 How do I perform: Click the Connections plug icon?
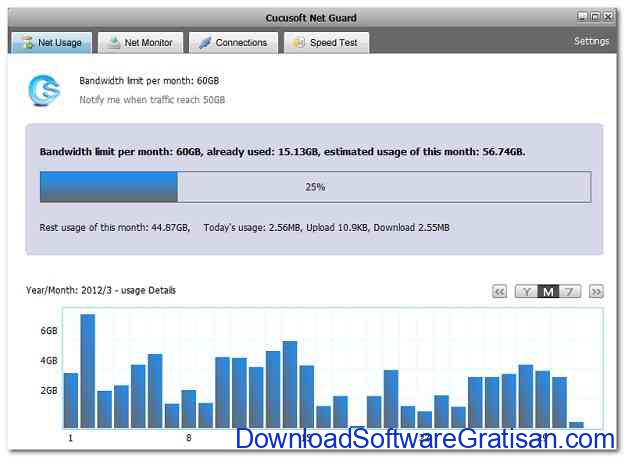point(205,42)
